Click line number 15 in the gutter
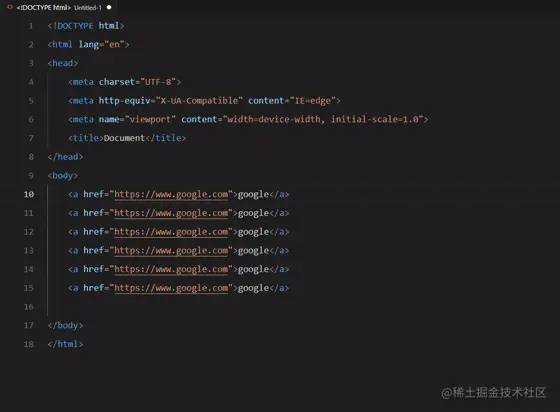The height and width of the screenshot is (412, 560). pyautogui.click(x=29, y=288)
